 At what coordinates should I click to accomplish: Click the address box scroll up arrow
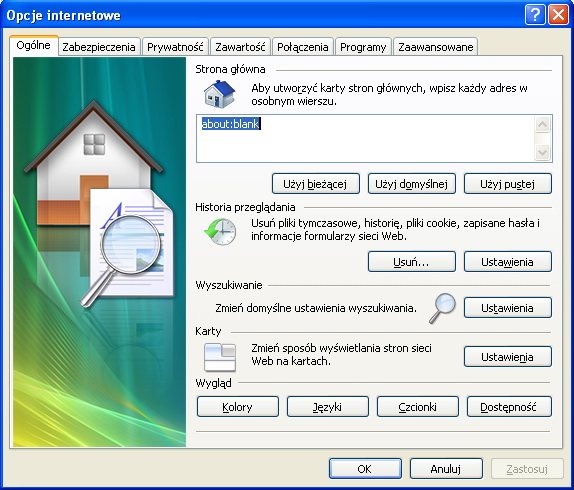[542, 124]
